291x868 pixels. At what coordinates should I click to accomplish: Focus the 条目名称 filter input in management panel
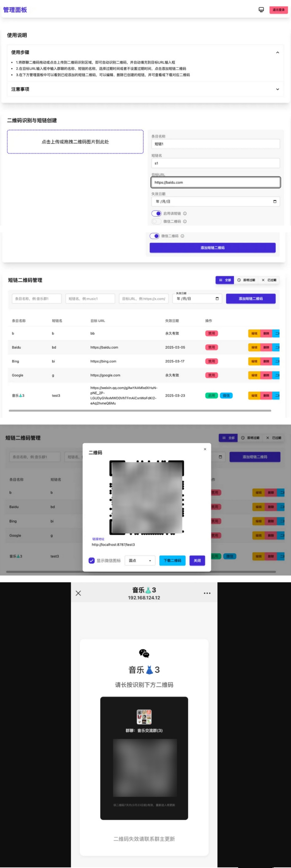[37, 299]
